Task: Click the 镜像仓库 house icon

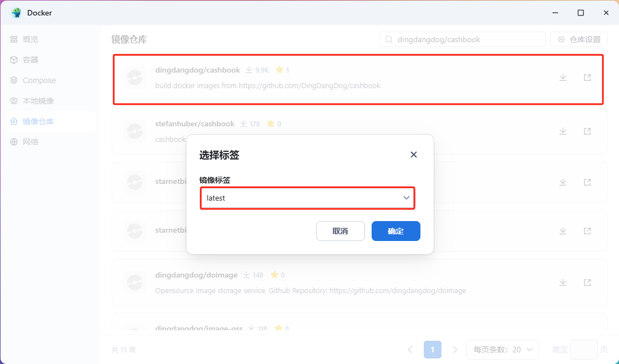Action: pyautogui.click(x=14, y=121)
